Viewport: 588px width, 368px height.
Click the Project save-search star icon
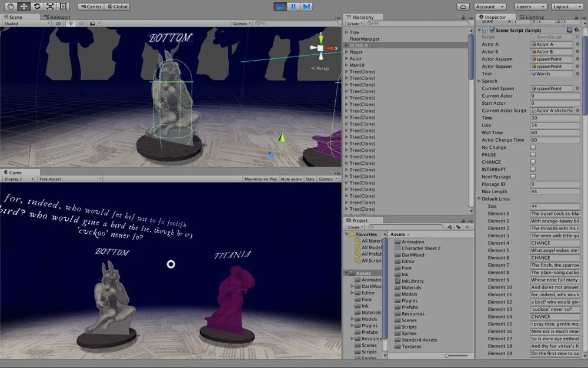467,227
